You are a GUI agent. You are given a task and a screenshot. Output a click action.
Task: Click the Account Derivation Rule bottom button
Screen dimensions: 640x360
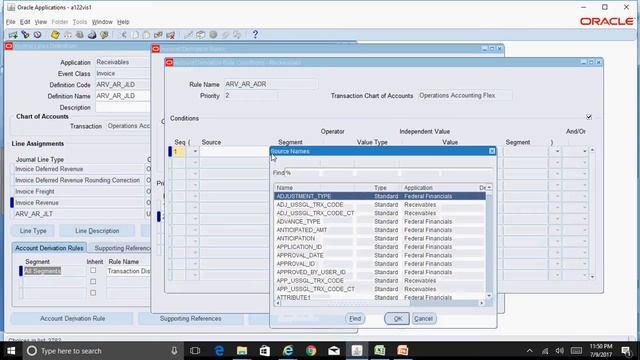(72, 318)
